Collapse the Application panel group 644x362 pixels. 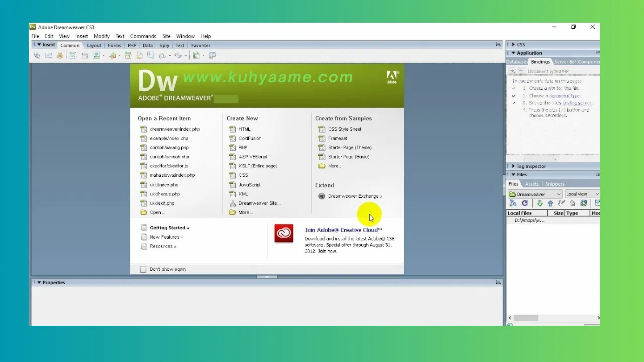[513, 53]
